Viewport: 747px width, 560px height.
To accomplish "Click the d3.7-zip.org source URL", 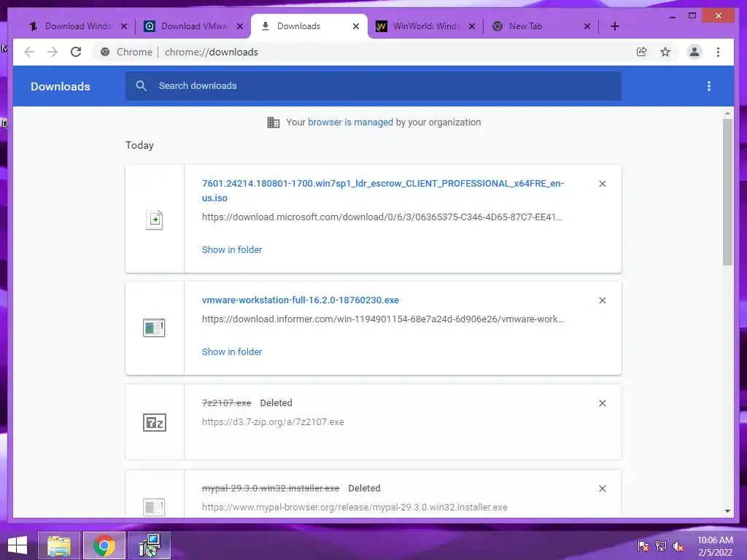I will [x=273, y=422].
